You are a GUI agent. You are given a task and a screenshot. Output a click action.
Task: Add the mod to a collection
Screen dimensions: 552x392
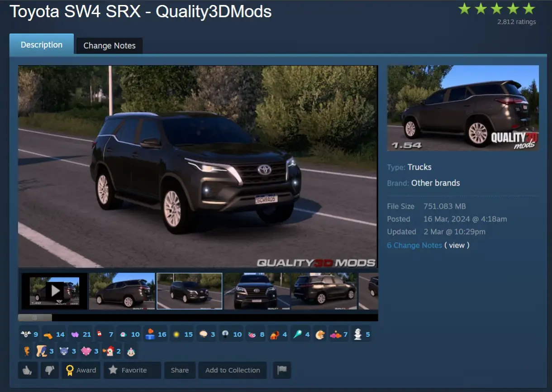[233, 370]
